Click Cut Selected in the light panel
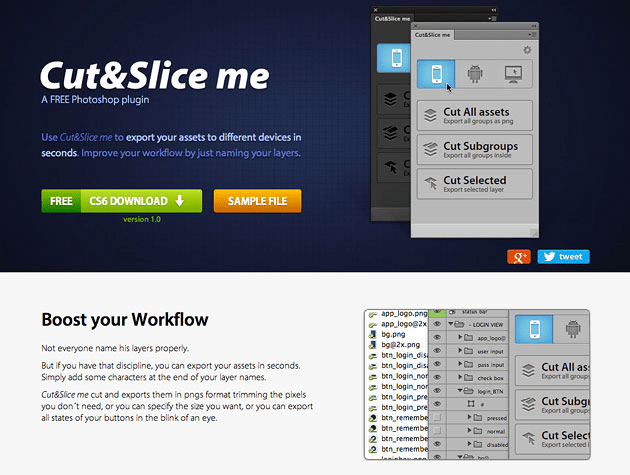This screenshot has width=630, height=475. click(x=475, y=184)
